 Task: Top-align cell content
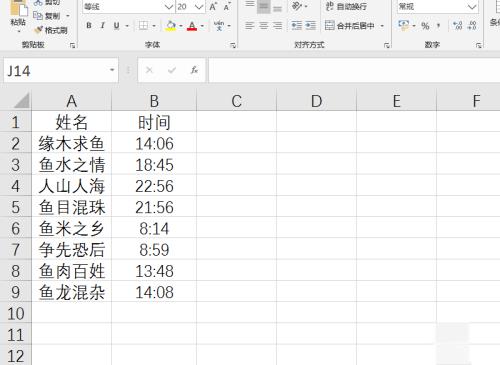[x=250, y=5]
